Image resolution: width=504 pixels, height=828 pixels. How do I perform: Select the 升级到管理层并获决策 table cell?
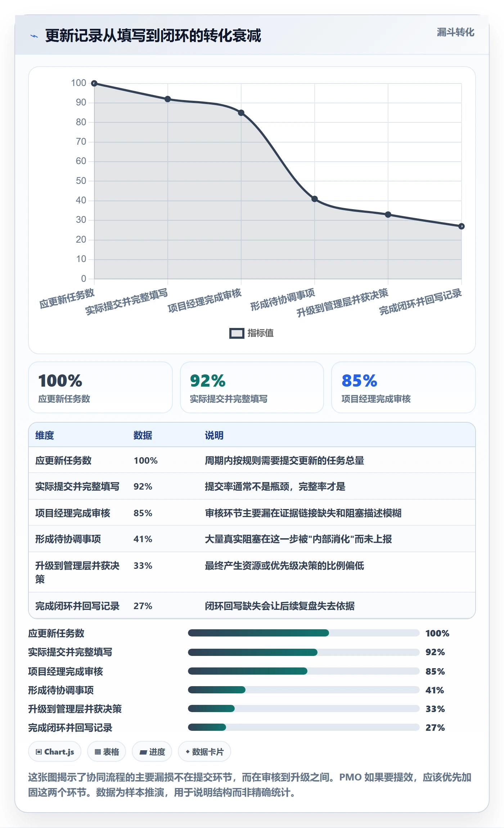pyautogui.click(x=77, y=572)
